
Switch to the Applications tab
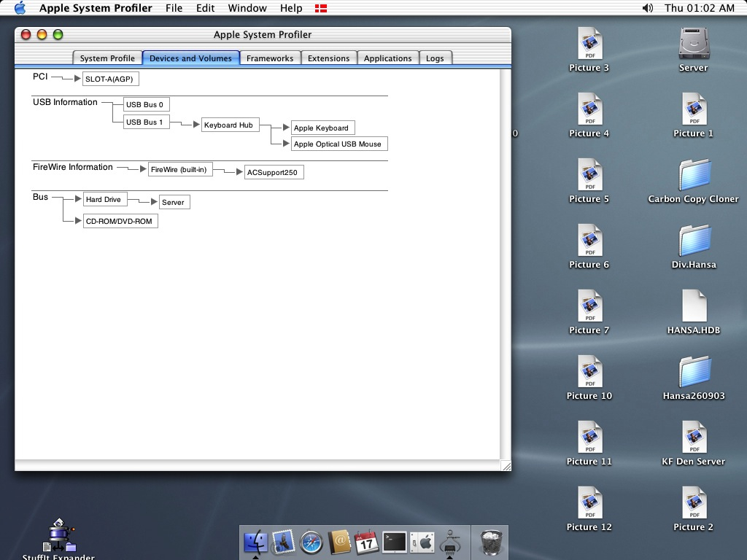tap(388, 58)
